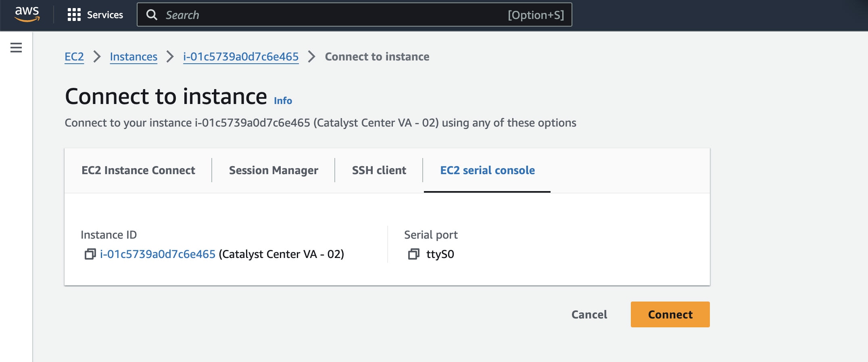Select the EC2 serial console tab
Image resolution: width=868 pixels, height=362 pixels.
pyautogui.click(x=487, y=171)
